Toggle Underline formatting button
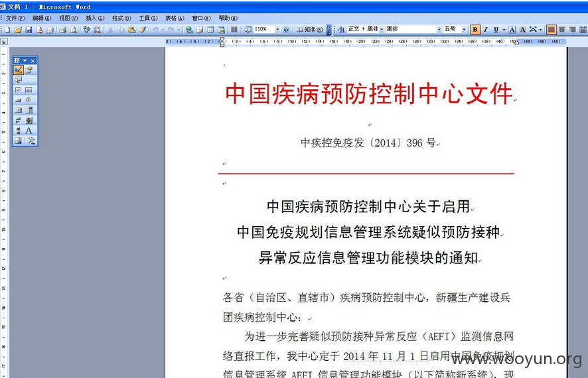Screen dimensions: 588x378 496,30
